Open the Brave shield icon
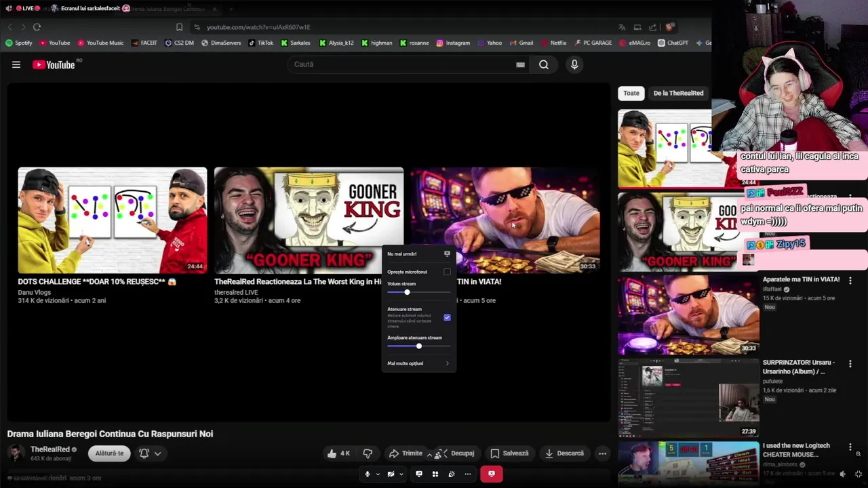Image resolution: width=868 pixels, height=488 pixels. (x=669, y=27)
